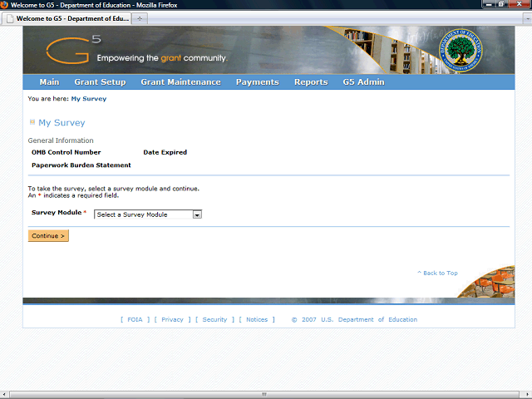Click the My Survey breadcrumb link
Screen dimensions: 532x399
(89, 99)
